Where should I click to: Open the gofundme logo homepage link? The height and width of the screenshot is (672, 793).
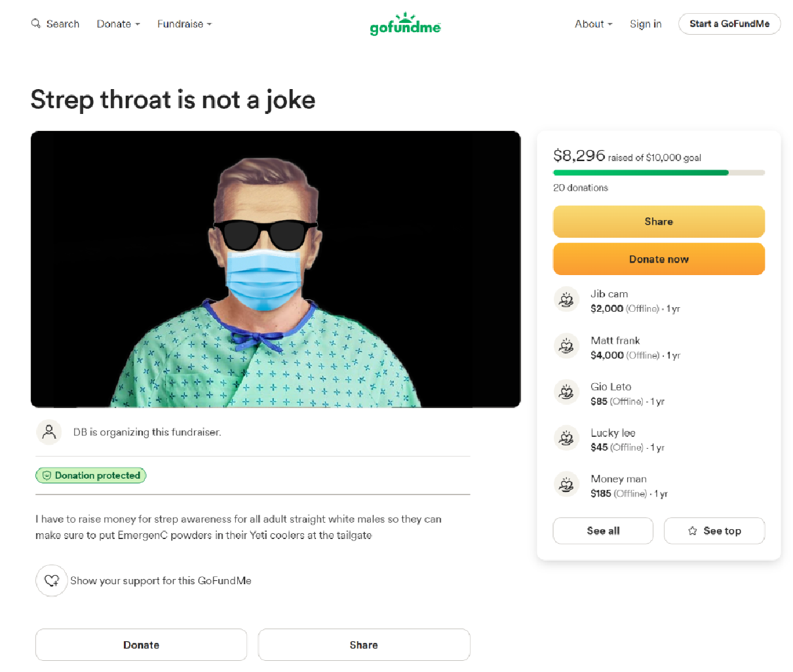click(405, 24)
